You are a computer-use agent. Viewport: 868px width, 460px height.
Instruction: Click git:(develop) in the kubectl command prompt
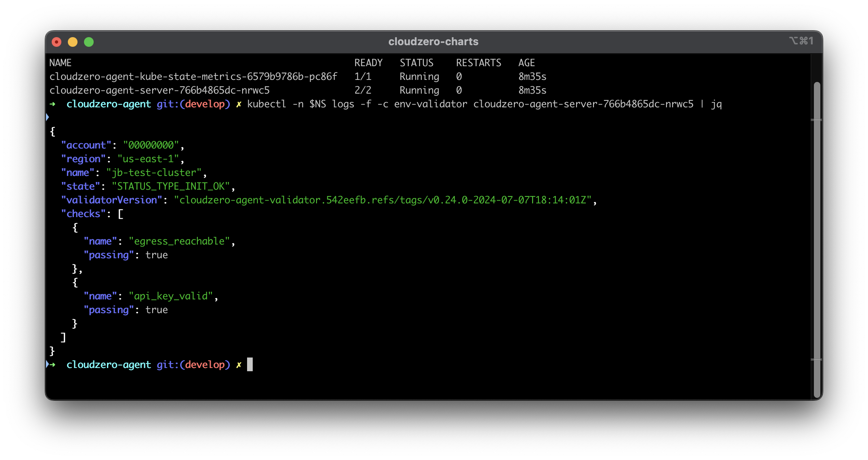coord(193,104)
